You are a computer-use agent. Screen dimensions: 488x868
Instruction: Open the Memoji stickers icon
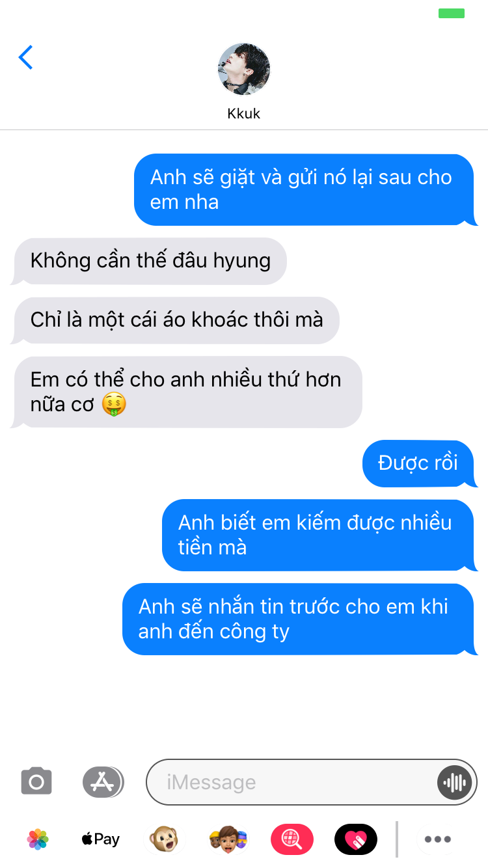click(x=228, y=839)
